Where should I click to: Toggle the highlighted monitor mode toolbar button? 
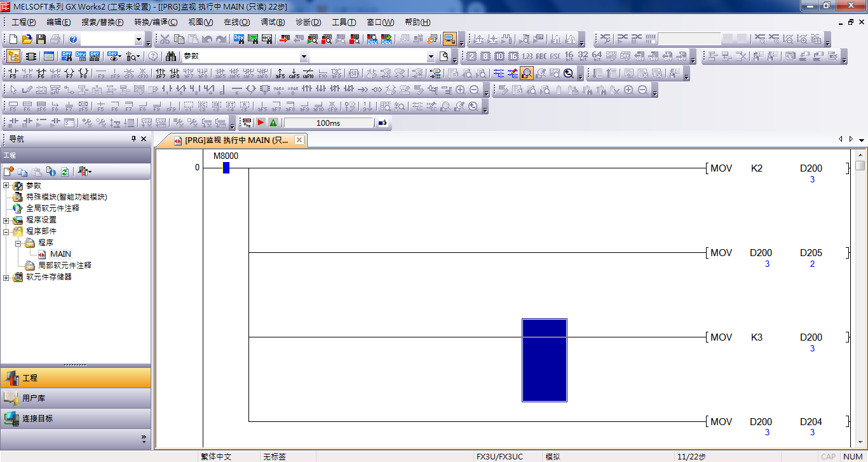(x=449, y=39)
